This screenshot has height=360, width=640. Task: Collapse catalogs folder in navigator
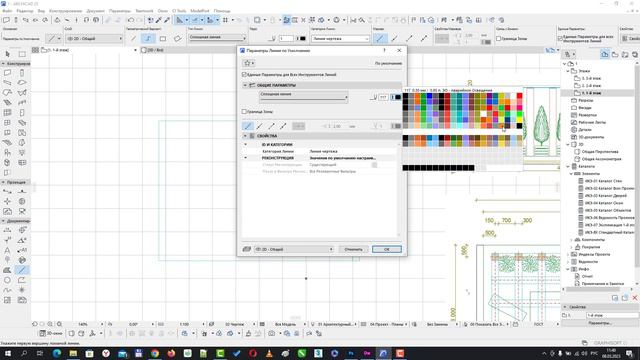568,167
